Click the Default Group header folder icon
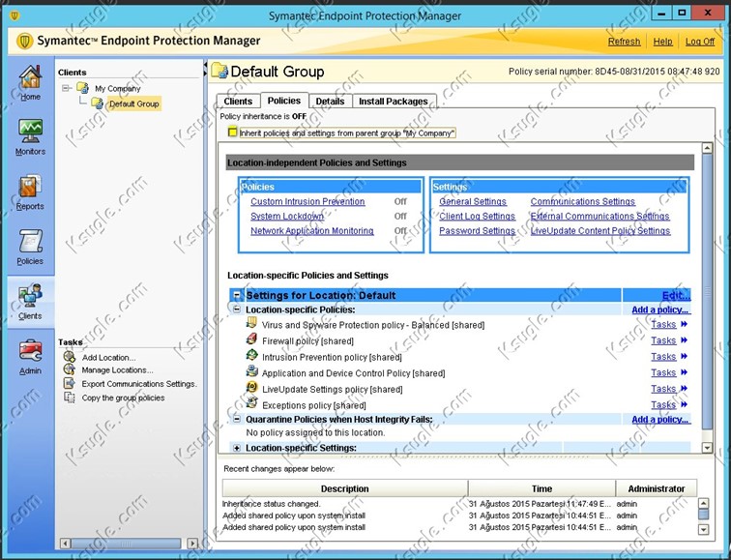 tap(219, 71)
